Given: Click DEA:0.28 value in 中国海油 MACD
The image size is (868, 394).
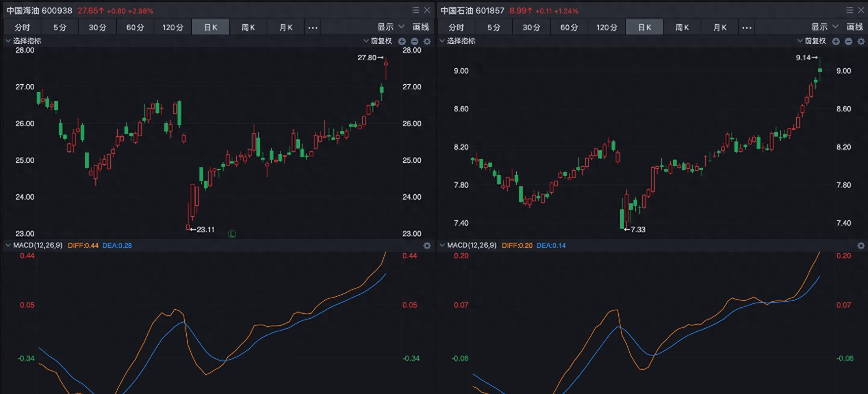Looking at the screenshot, I should point(117,245).
